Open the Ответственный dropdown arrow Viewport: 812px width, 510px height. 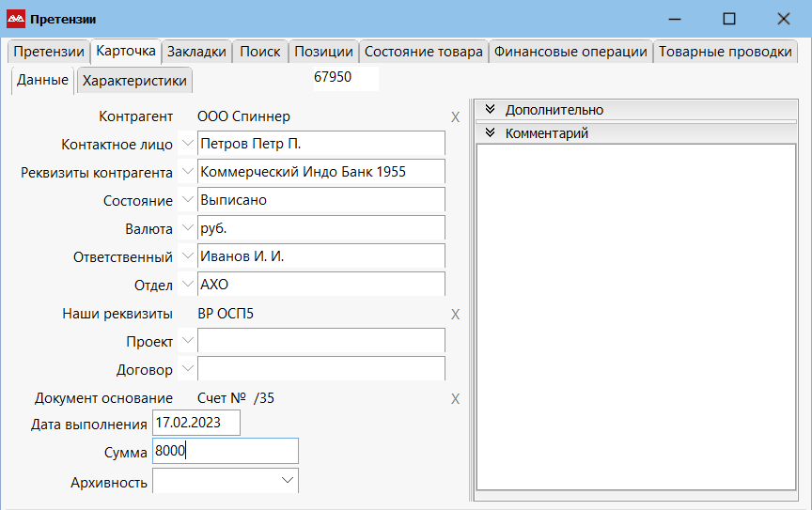[186, 256]
